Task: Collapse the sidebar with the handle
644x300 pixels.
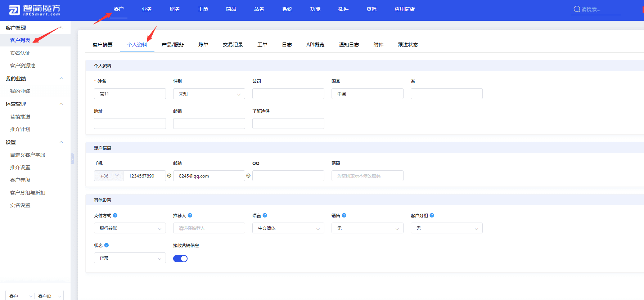Action: click(72, 159)
